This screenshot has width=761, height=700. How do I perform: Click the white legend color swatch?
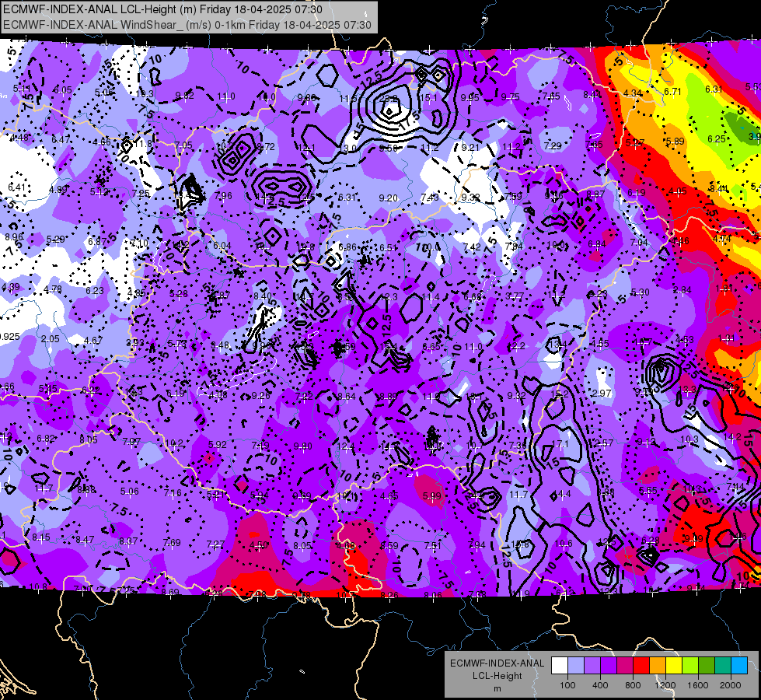point(560,666)
